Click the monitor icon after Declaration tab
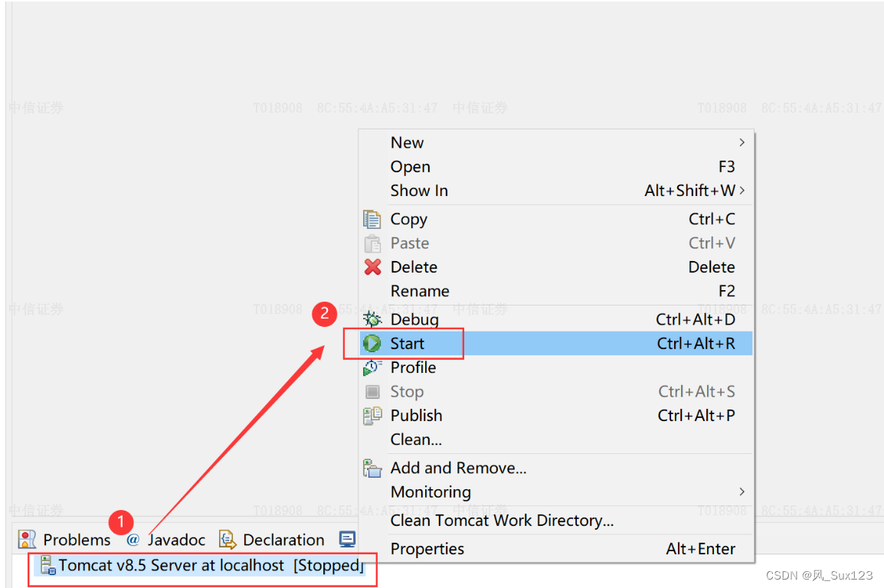The height and width of the screenshot is (588, 884). click(x=347, y=539)
